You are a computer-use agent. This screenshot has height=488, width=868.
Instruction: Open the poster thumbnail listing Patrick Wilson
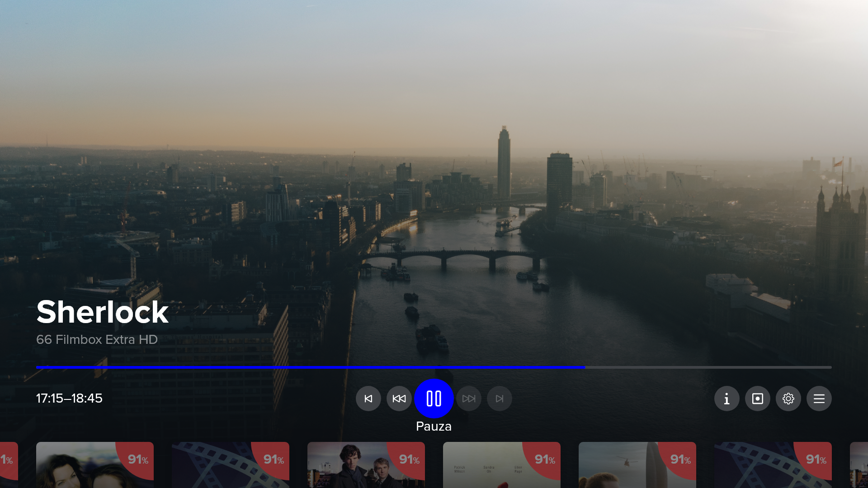pyautogui.click(x=502, y=465)
